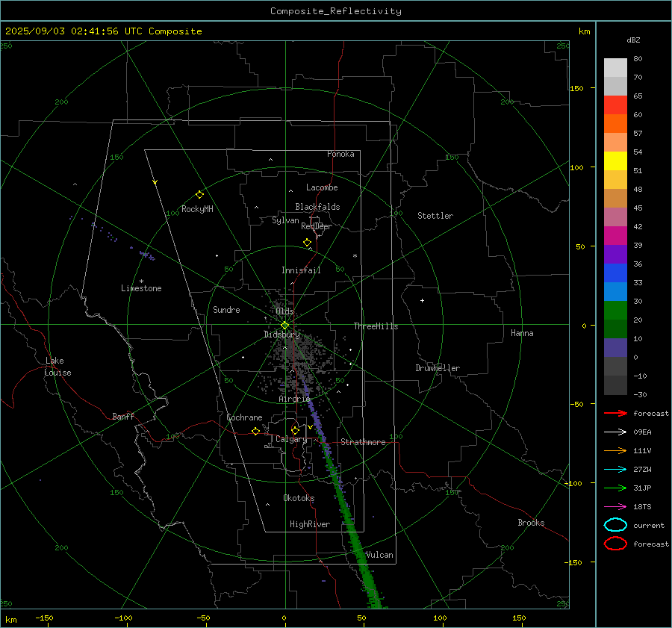Click the ThreeHills label
This screenshot has width=672, height=628.
[x=376, y=326]
